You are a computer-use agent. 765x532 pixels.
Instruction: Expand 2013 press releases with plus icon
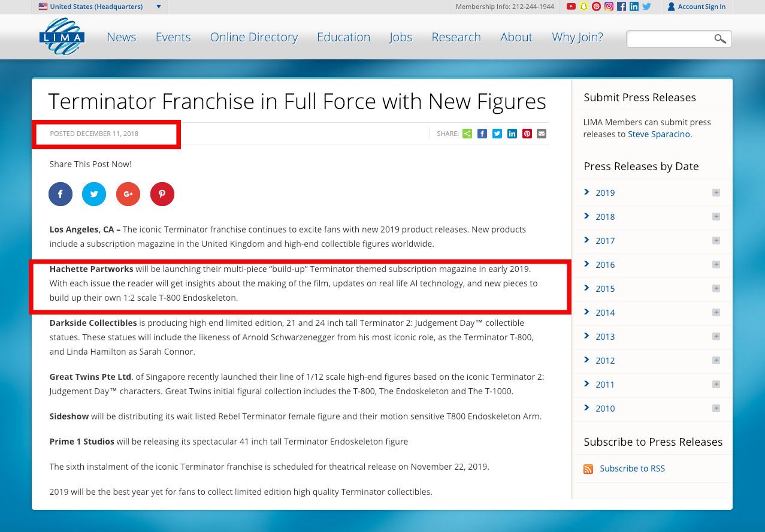[x=716, y=336]
